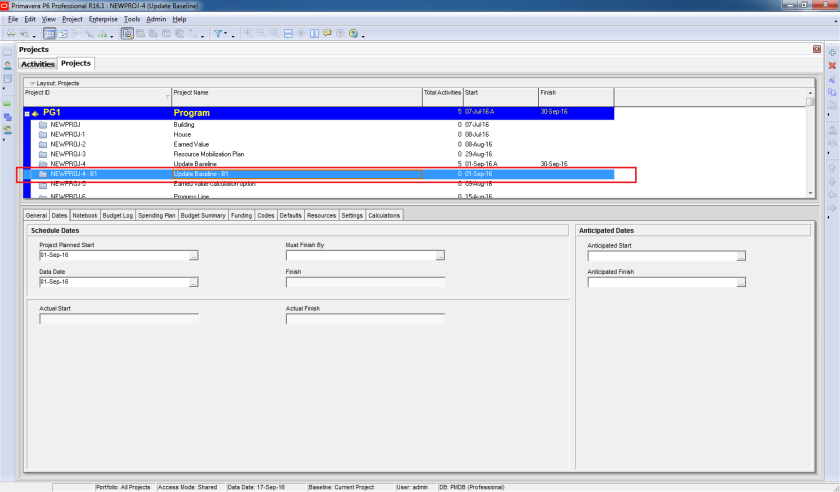Click the blue WBS squares icon in sidebar
Image resolution: width=840 pixels, height=492 pixels.
click(8, 117)
